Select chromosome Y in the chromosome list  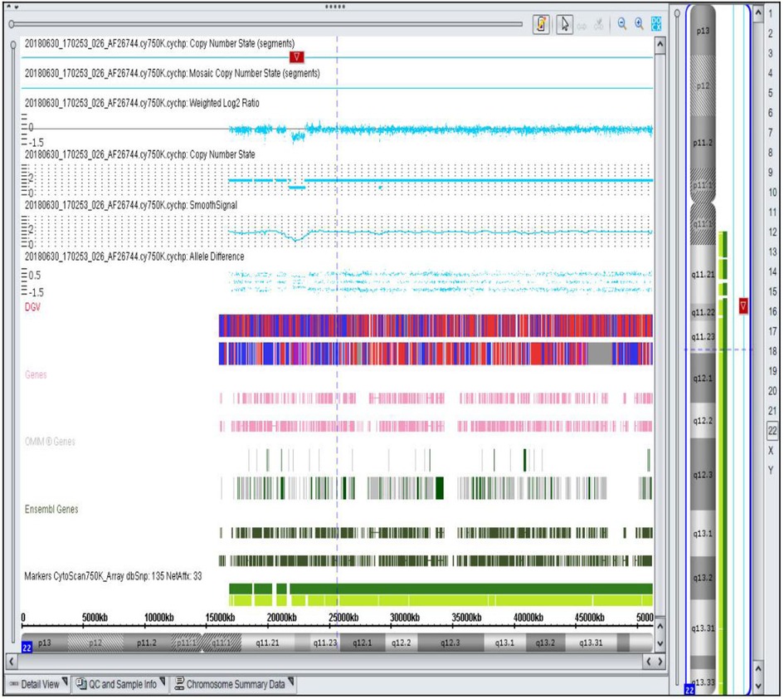pyautogui.click(x=771, y=470)
